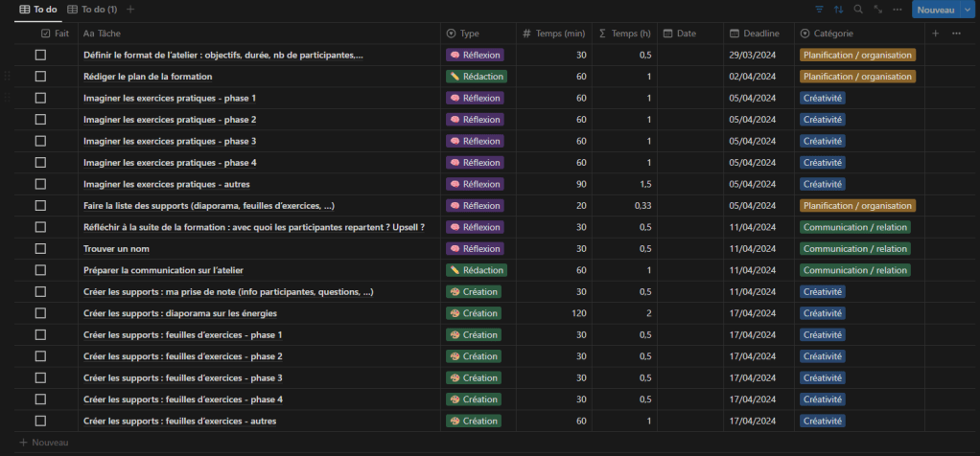Viewport: 980px width, 456px height.
Task: Add a property column with the plus icon
Action: click(x=936, y=34)
